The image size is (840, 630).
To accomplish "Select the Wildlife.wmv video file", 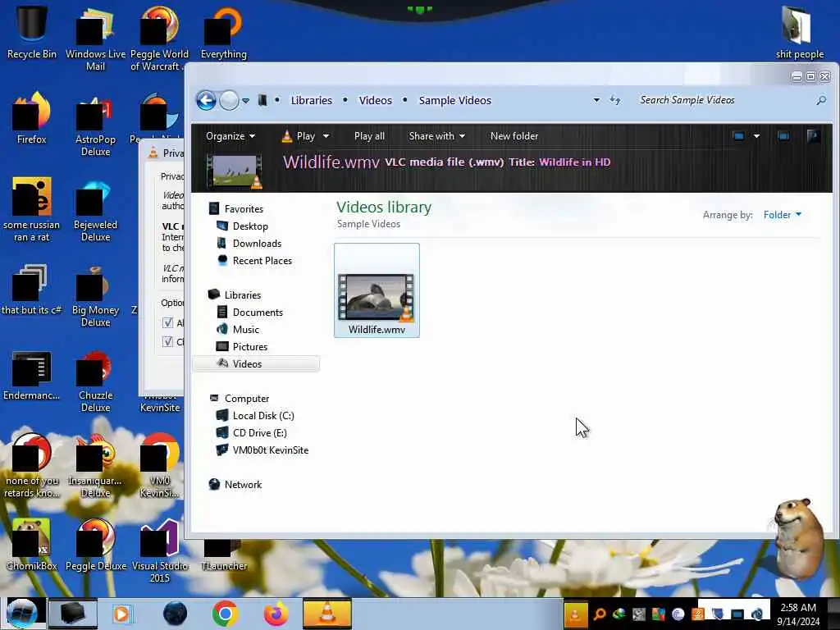I will [377, 290].
